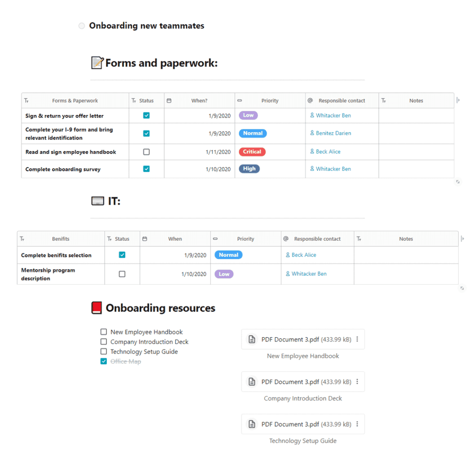Click the purple Low tag for Mentorship program
Image resolution: width=476 pixels, height=462 pixels.
(224, 274)
